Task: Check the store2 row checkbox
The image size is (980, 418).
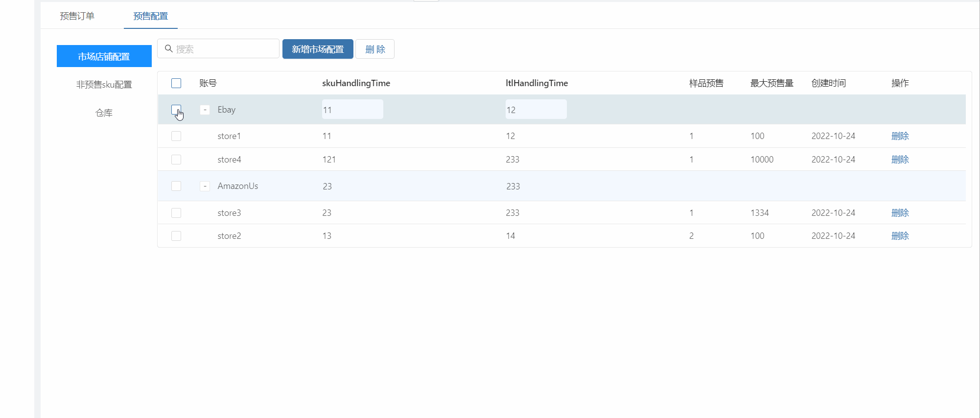Action: tap(176, 236)
